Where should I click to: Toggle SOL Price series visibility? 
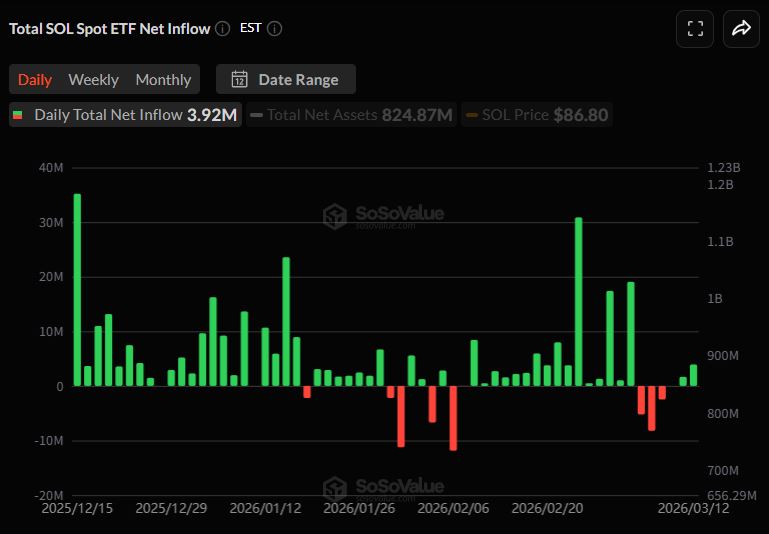(536, 115)
